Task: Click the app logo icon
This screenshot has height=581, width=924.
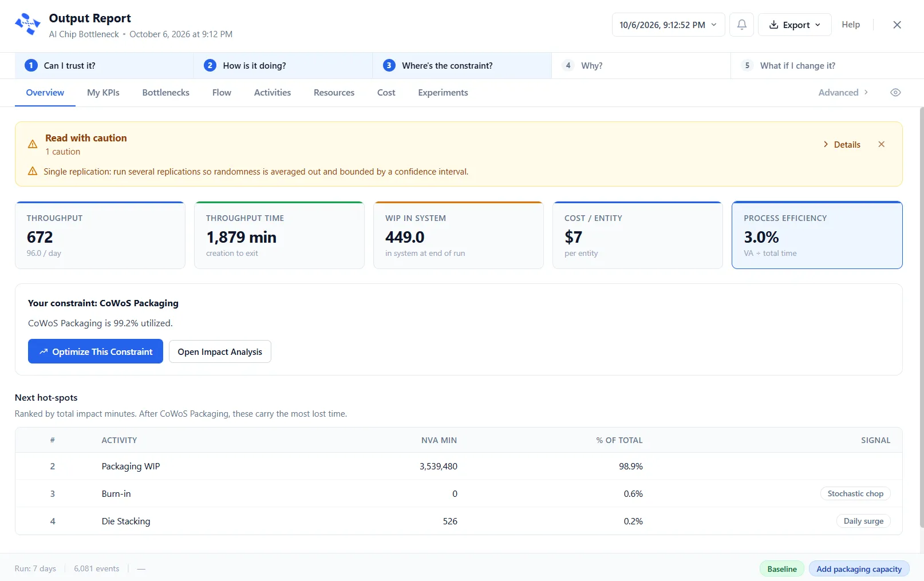Action: [x=27, y=25]
